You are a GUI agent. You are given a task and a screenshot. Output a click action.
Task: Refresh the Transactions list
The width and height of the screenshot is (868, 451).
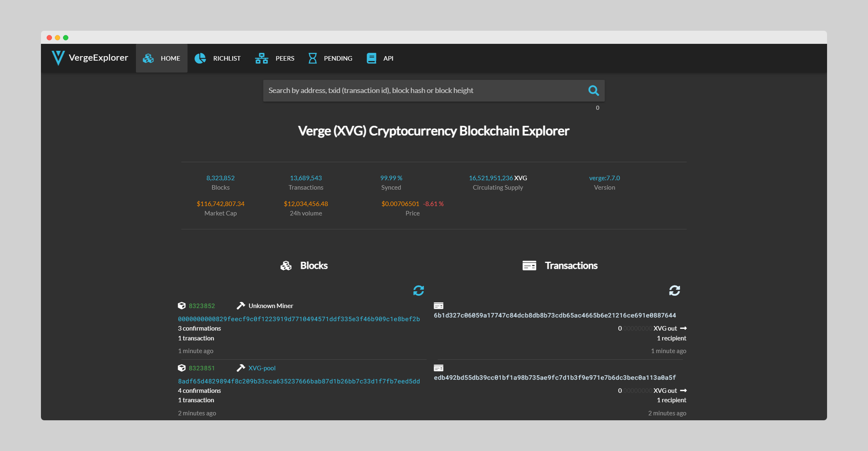tap(674, 290)
